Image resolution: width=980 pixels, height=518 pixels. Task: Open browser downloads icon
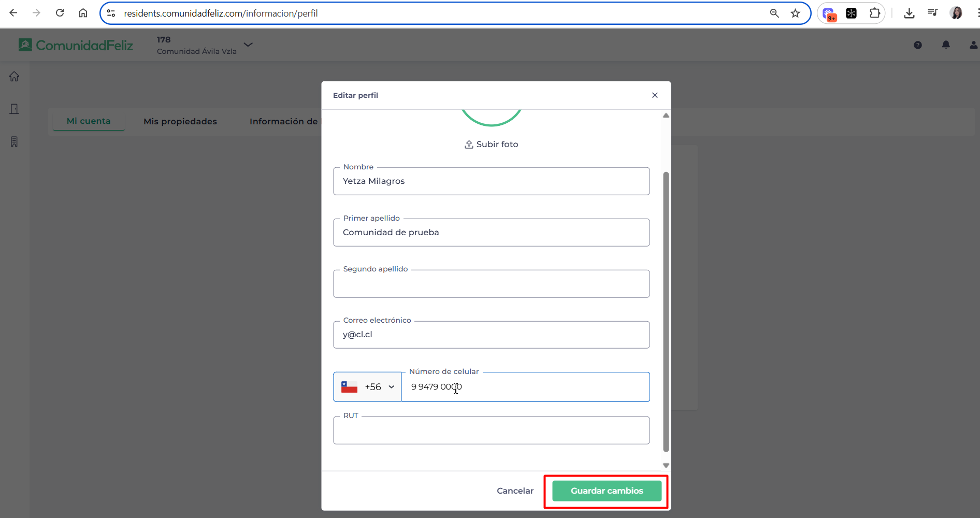click(909, 13)
